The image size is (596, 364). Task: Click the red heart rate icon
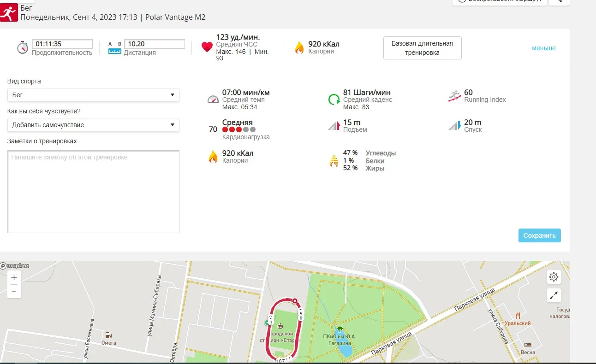(x=207, y=47)
